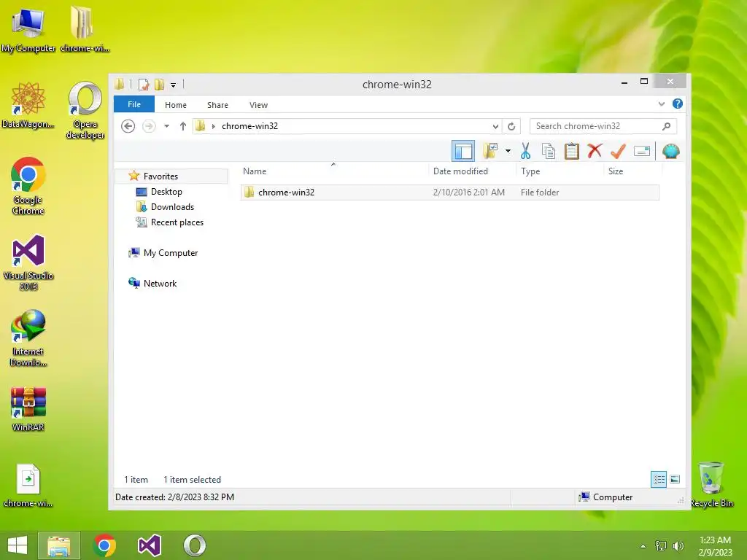Sort by the Name column header
The image size is (747, 560).
[x=333, y=171]
